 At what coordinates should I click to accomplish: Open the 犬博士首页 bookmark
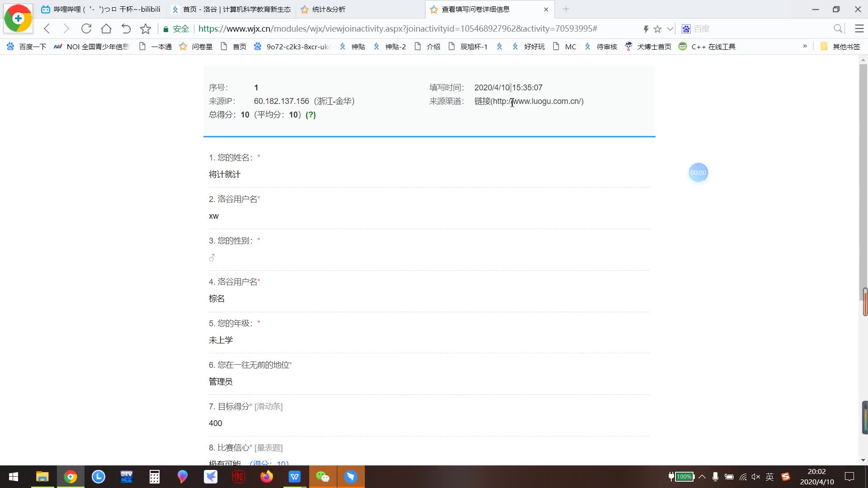click(x=648, y=47)
